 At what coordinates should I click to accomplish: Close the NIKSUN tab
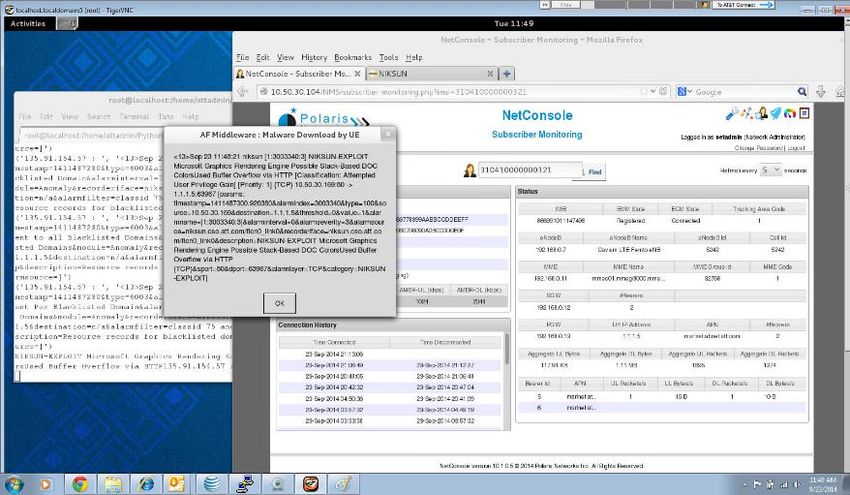pos(490,74)
